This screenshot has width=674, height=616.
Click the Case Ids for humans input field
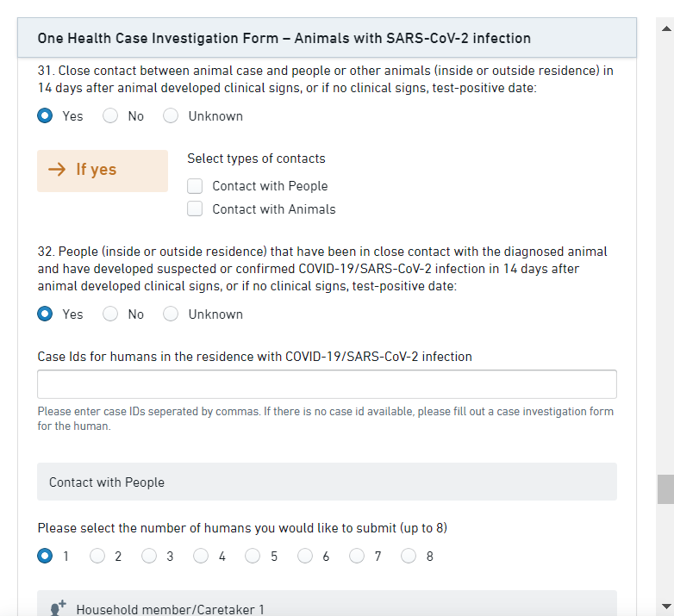[x=327, y=384]
